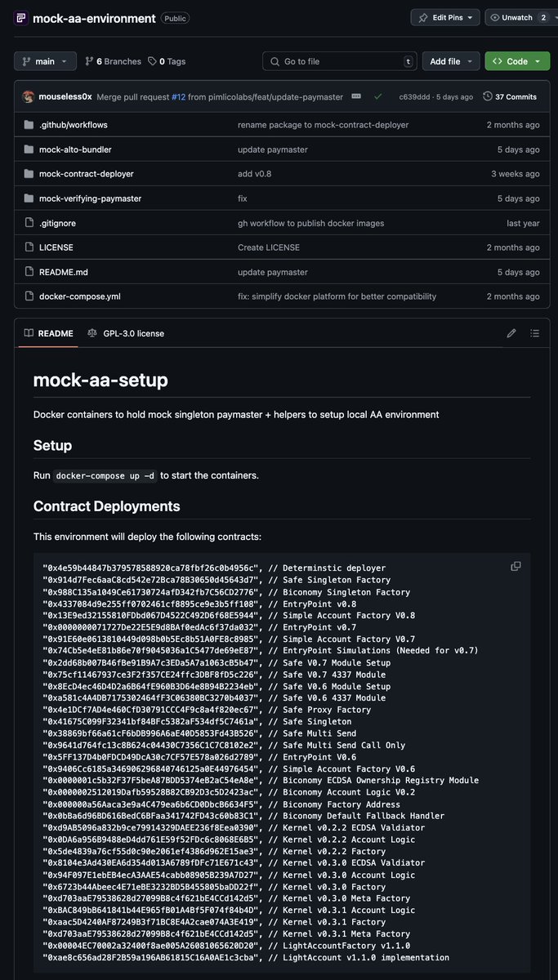Click the .gitignore file icon
This screenshot has width=558, height=980.
pyautogui.click(x=29, y=223)
